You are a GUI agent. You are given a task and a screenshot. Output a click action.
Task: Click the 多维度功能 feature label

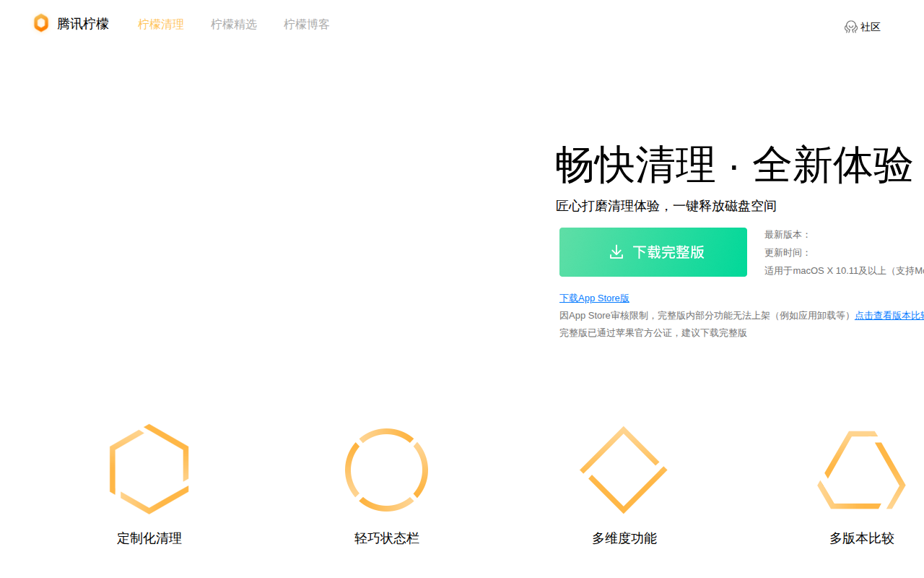624,538
